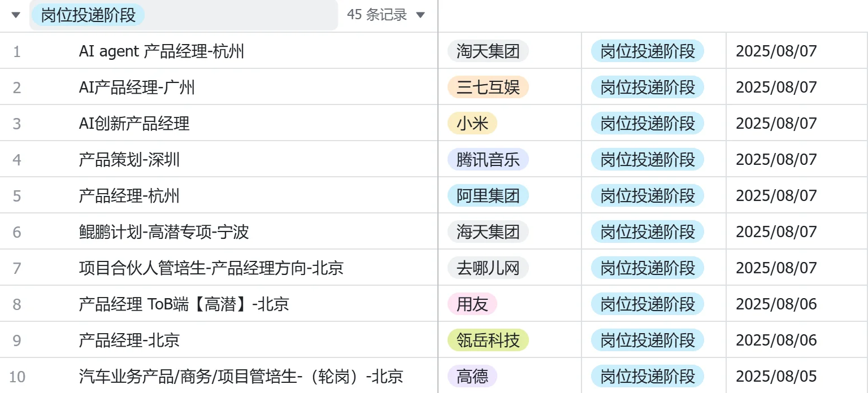Open record 鲲鹏计划-高潜专项-宁波
Image resolution: width=868 pixels, height=393 pixels.
[164, 232]
